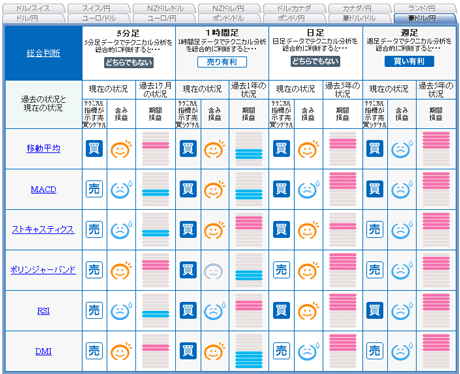Click 移動平均 5分足 period gauge bar
Screen dimensions: 460x374
tap(156, 149)
